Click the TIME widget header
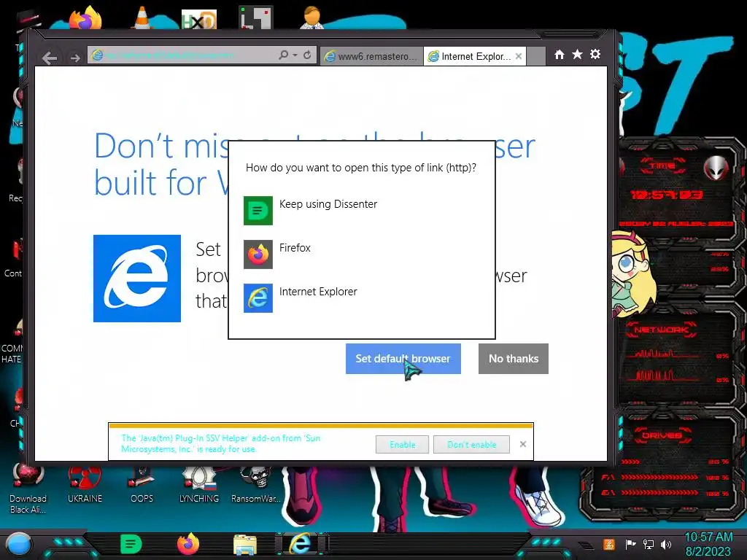This screenshot has width=747, height=560. coord(662,166)
